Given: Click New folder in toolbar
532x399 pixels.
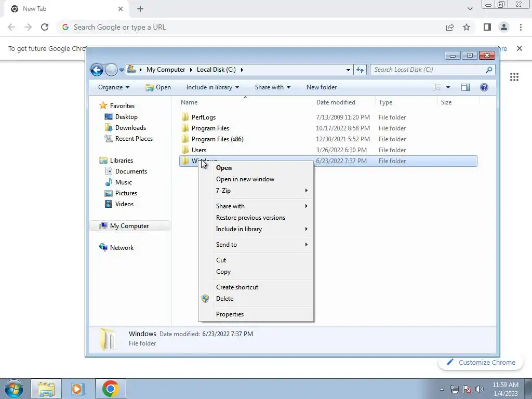Looking at the screenshot, I should click(322, 87).
